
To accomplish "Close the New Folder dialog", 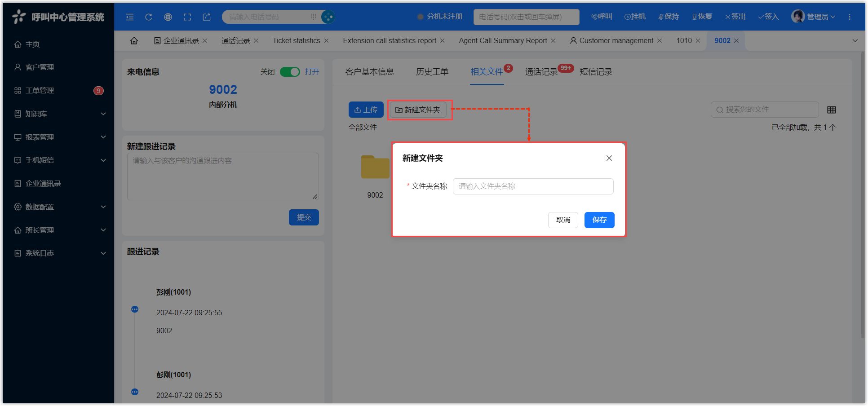I will point(609,158).
